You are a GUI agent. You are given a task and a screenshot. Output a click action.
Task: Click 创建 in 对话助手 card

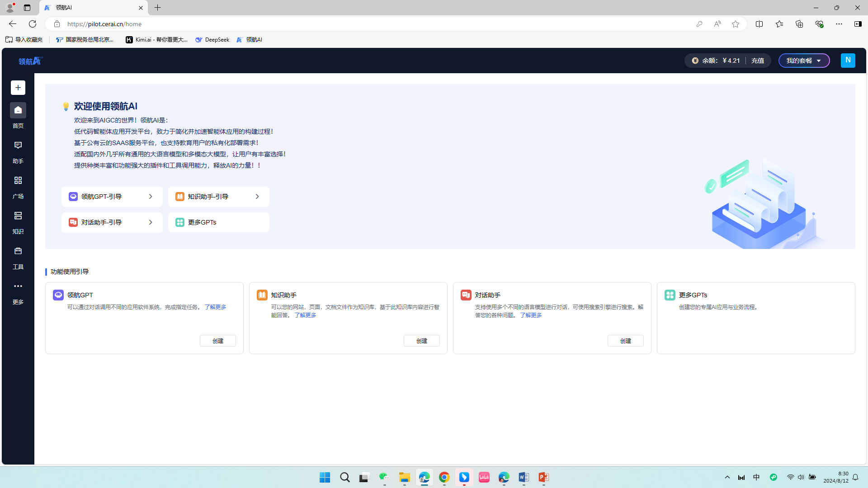[626, 341]
